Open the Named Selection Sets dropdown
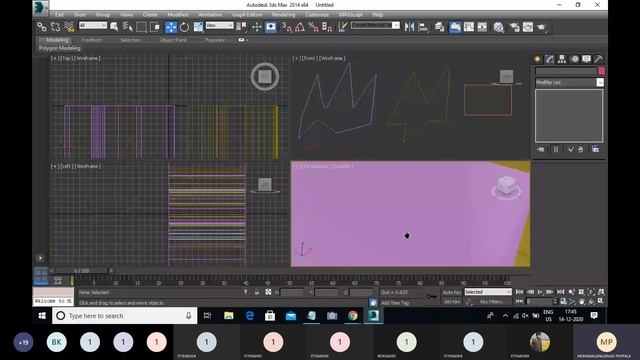 [375, 25]
